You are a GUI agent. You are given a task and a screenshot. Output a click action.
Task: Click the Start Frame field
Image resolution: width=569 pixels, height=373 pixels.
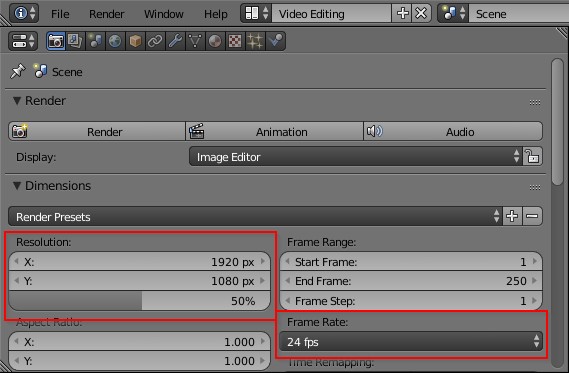(411, 261)
